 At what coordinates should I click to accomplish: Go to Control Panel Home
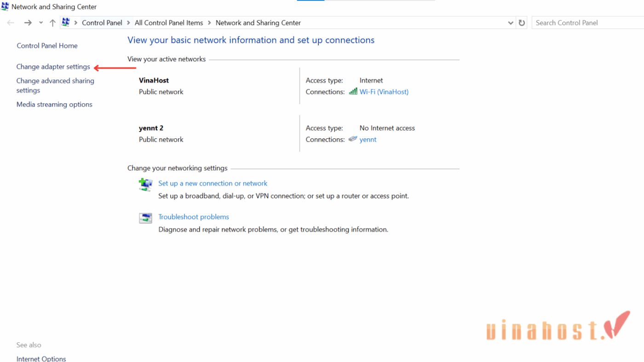click(x=47, y=45)
